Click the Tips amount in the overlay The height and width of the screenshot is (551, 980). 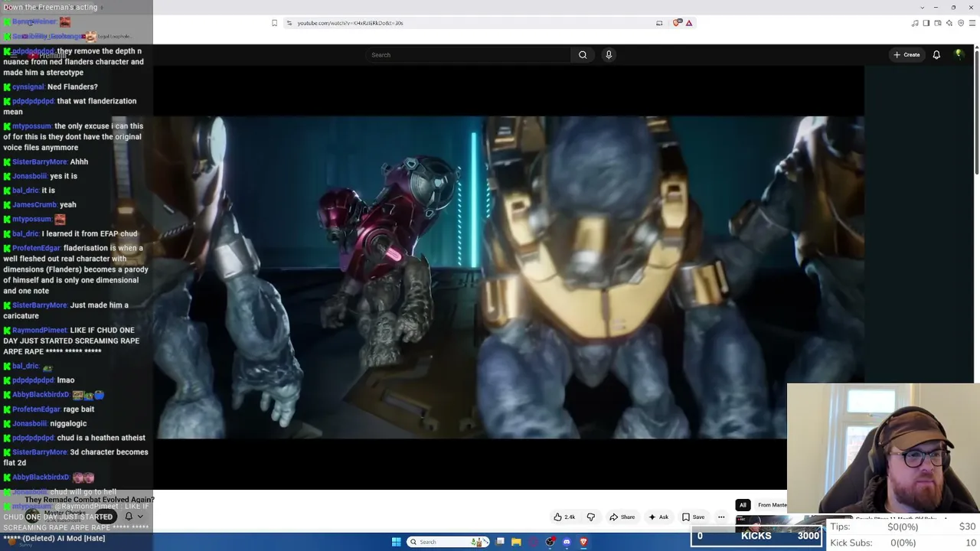[x=903, y=527]
